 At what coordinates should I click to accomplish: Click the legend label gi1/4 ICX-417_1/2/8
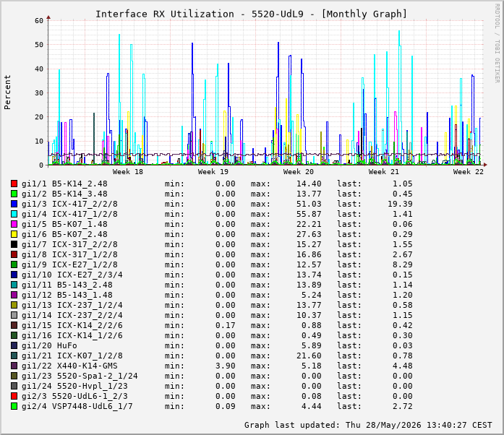pos(69,214)
